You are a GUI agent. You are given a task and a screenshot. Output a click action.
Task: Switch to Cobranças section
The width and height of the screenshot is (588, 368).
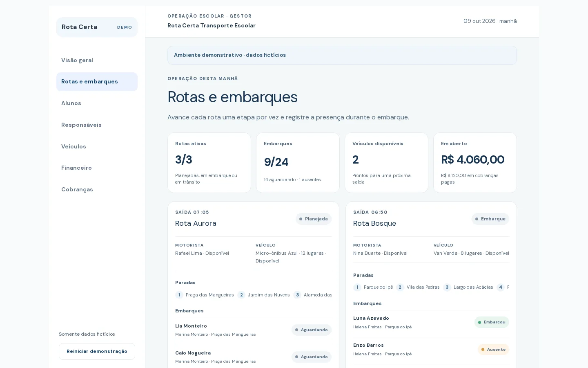pos(97,189)
